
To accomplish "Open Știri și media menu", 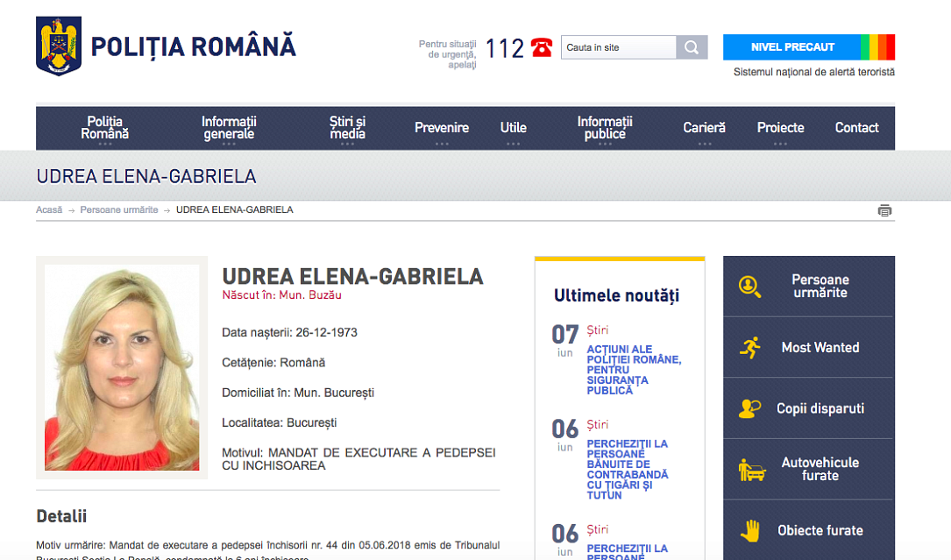I will click(x=347, y=128).
